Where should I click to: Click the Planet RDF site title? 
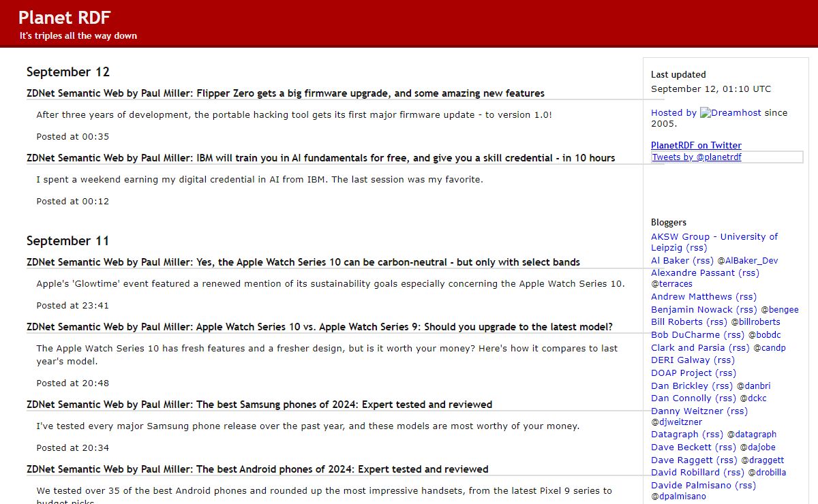pyautogui.click(x=64, y=18)
